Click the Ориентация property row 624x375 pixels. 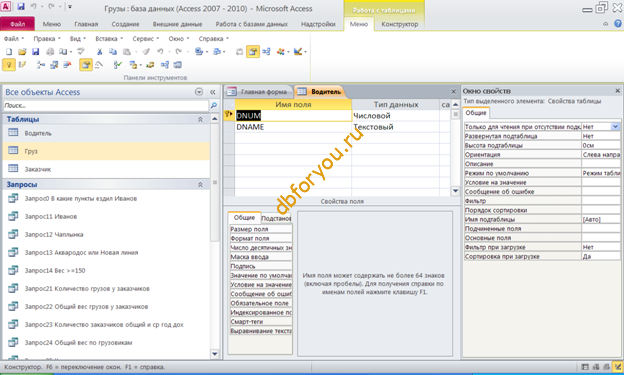pyautogui.click(x=542, y=154)
